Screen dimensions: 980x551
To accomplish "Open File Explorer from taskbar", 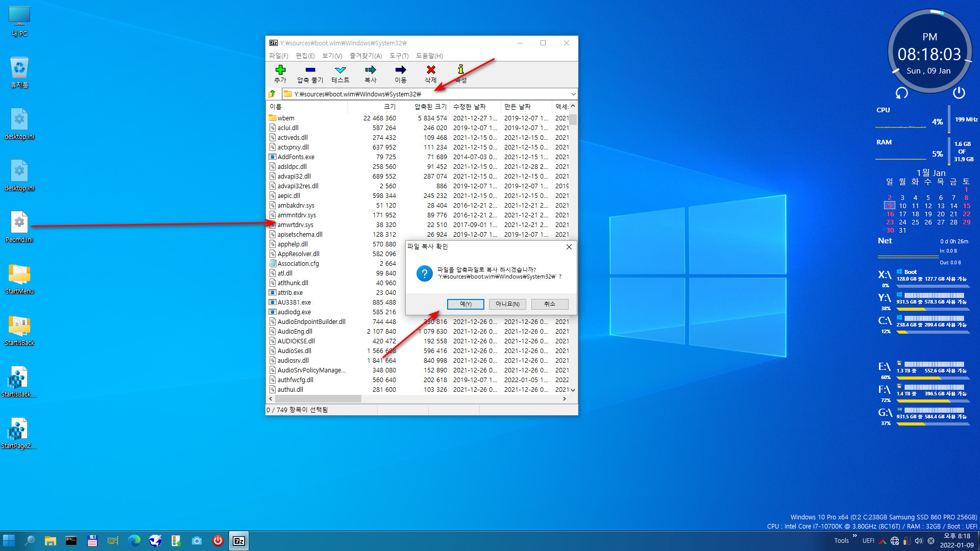I will tap(50, 541).
